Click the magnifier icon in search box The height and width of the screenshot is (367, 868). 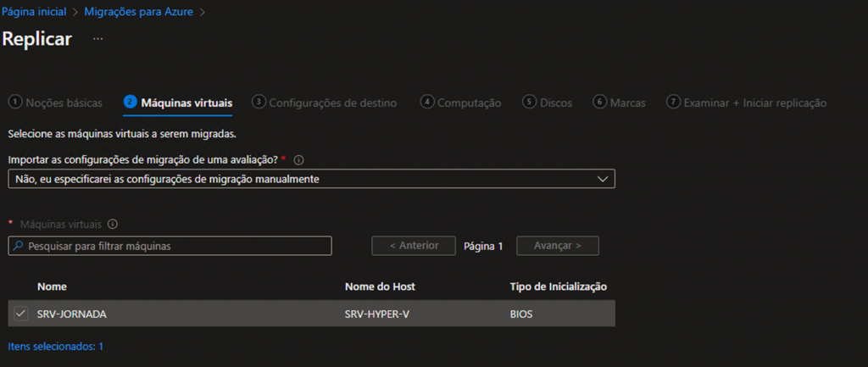pyautogui.click(x=19, y=246)
